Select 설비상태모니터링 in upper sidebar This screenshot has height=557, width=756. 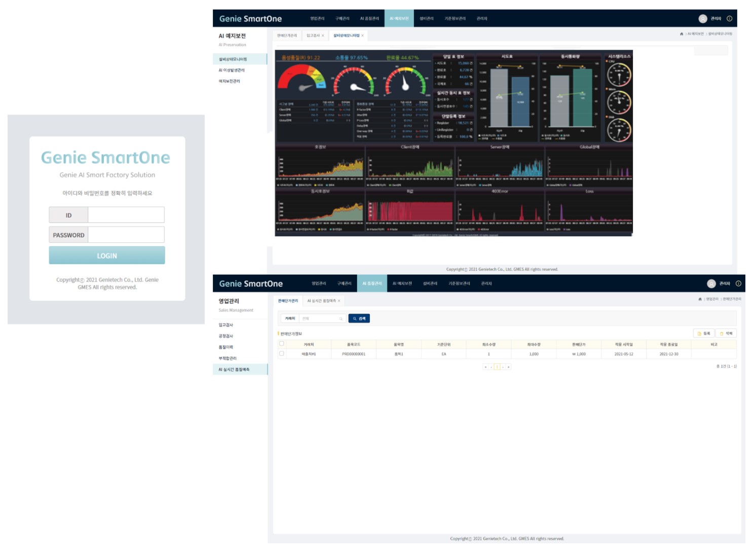[x=240, y=59]
